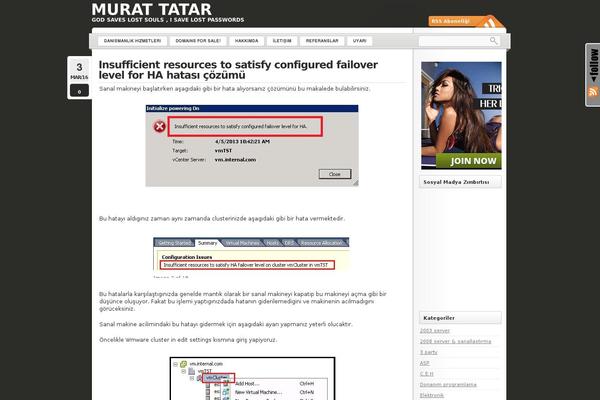Open the Elektronik category link
This screenshot has height=400, width=600.
432,395
